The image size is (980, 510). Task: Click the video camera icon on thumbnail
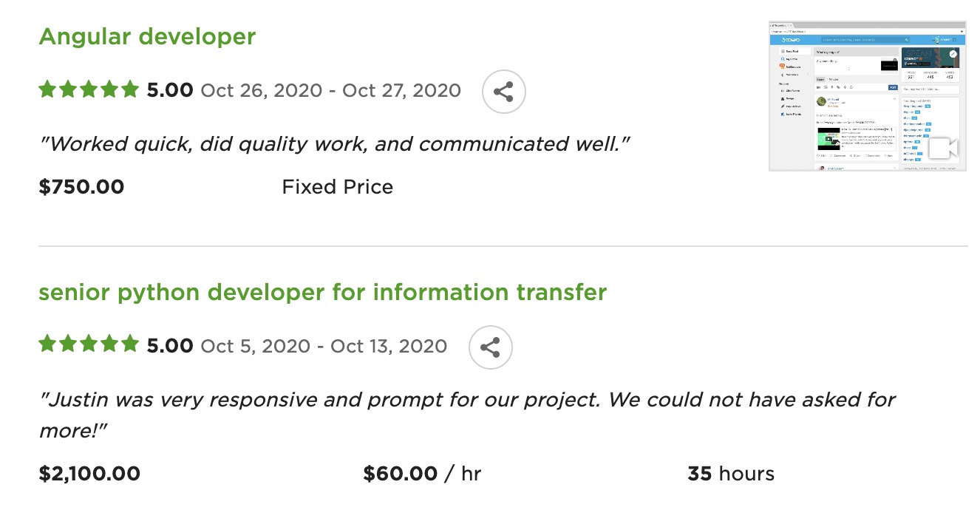(942, 147)
